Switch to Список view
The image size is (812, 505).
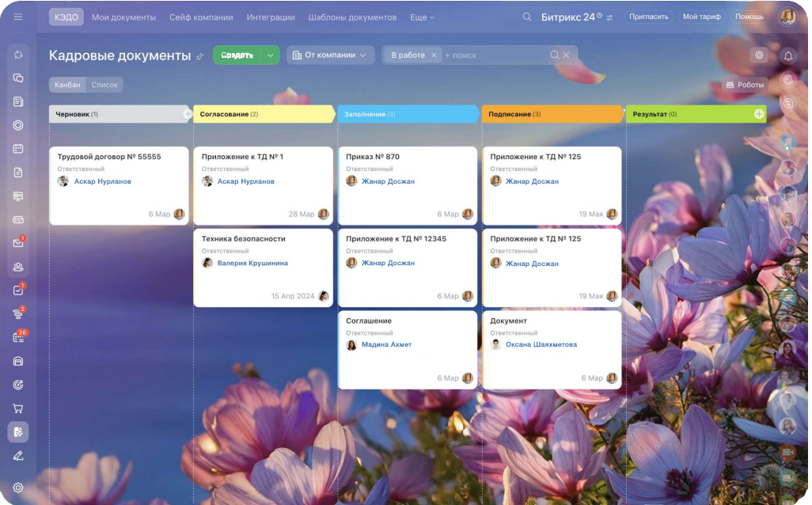[104, 85]
